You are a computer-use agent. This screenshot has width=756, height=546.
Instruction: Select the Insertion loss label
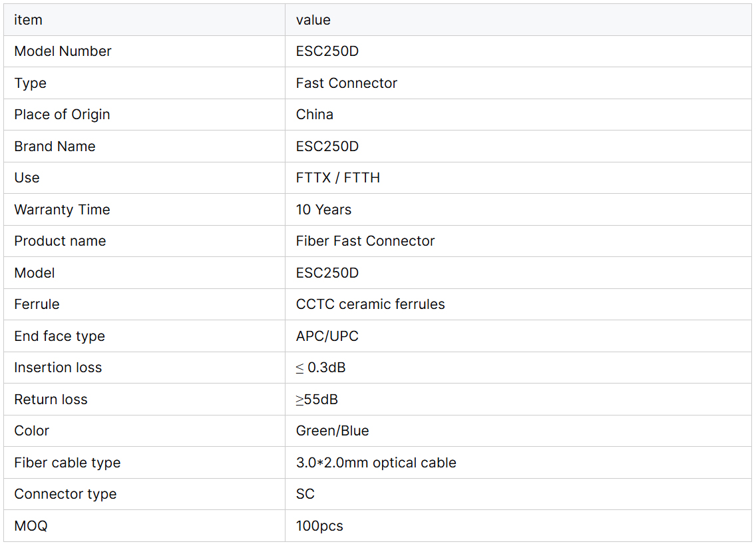[x=58, y=368]
